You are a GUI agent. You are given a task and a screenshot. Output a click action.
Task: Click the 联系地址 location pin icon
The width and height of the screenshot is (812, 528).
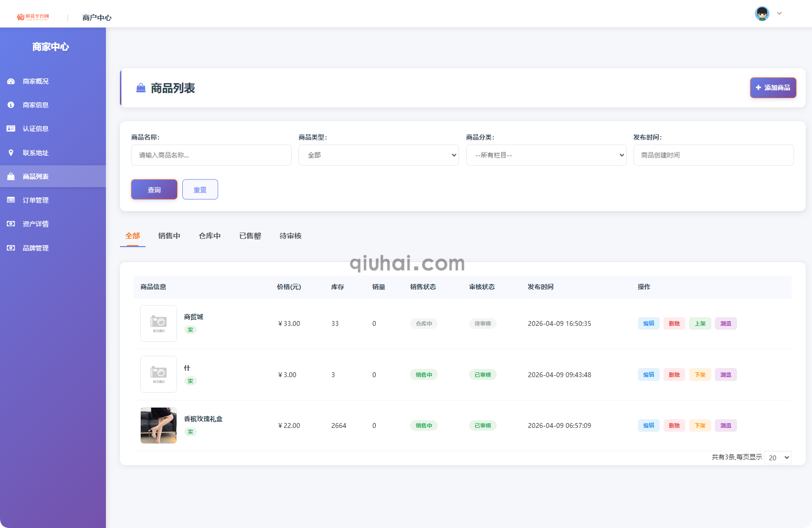point(11,153)
